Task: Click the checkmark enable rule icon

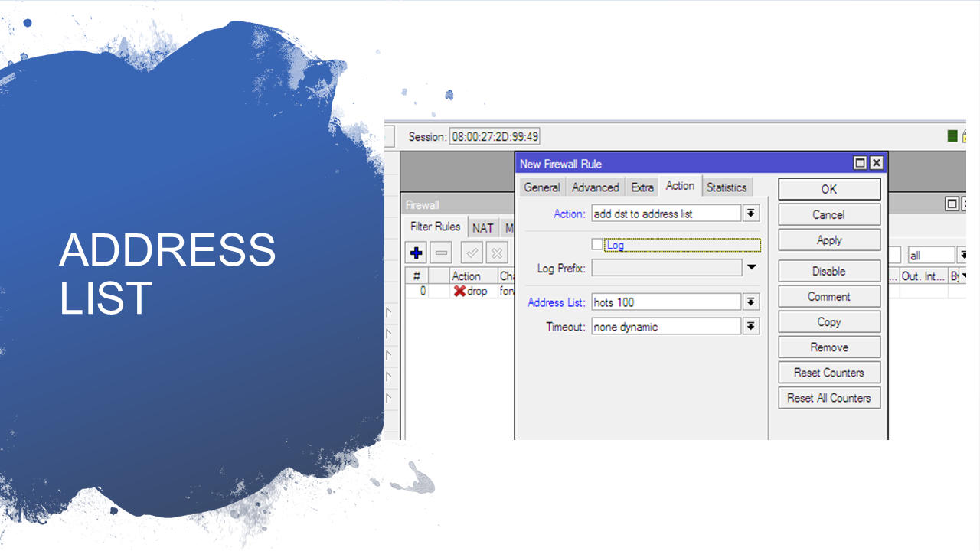Action: click(472, 253)
